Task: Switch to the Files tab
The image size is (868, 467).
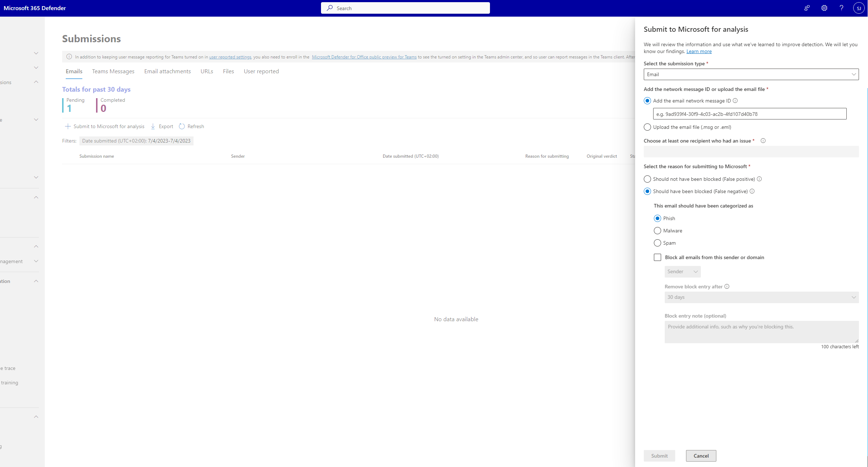Action: tap(228, 71)
